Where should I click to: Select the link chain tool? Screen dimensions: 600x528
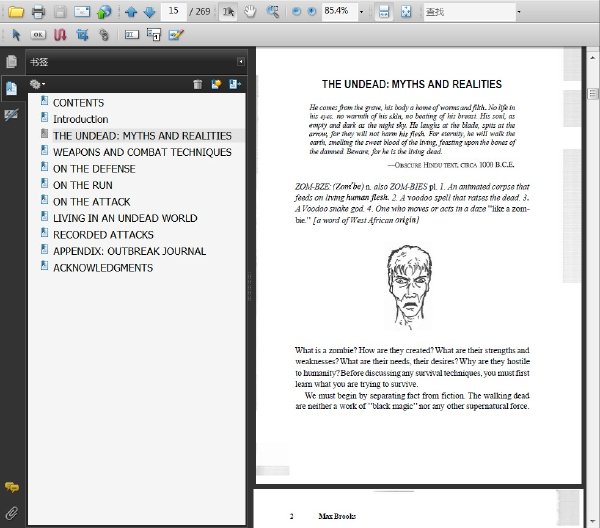104,35
